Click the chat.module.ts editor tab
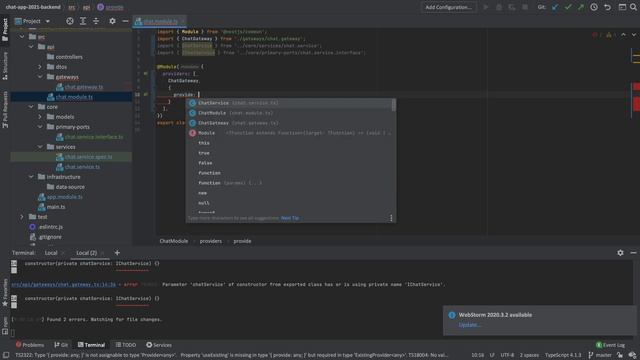 click(x=160, y=21)
